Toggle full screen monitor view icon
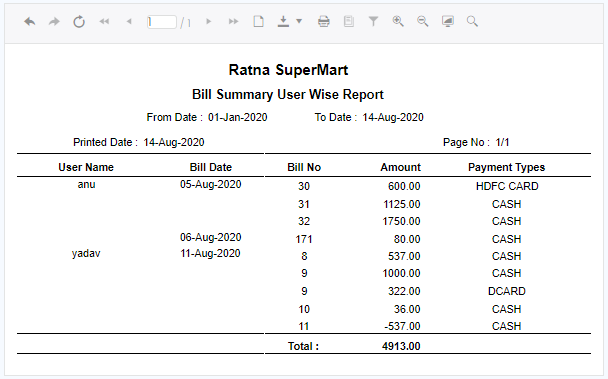The height and width of the screenshot is (379, 608). coord(448,21)
